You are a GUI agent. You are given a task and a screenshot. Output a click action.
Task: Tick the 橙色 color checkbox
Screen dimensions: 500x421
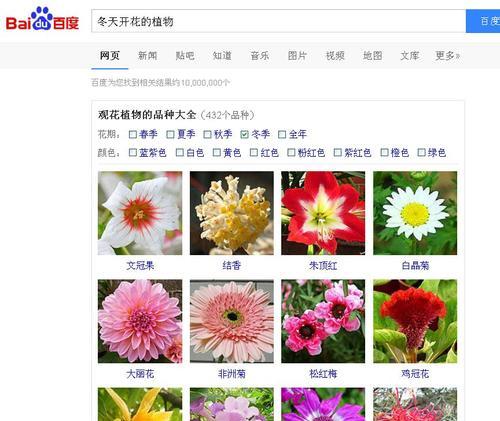[x=384, y=152]
